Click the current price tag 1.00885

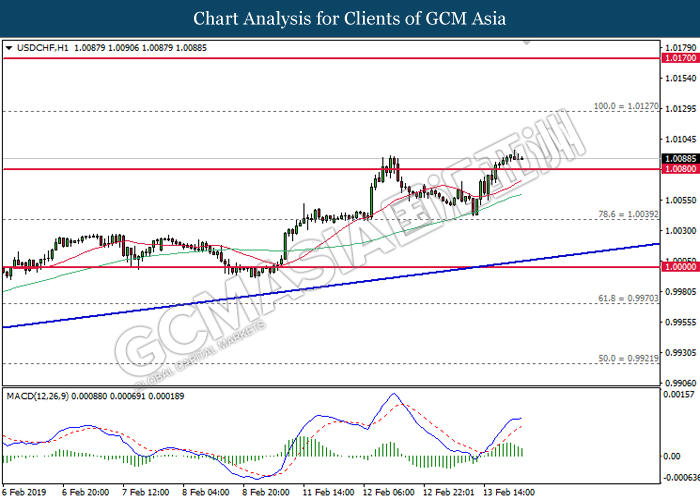pyautogui.click(x=681, y=159)
